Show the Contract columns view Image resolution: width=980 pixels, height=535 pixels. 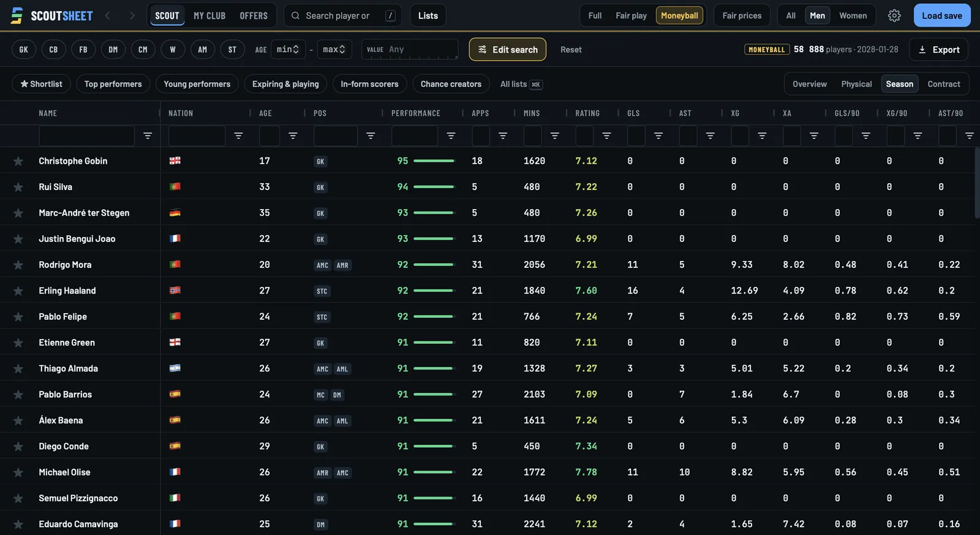(x=943, y=84)
